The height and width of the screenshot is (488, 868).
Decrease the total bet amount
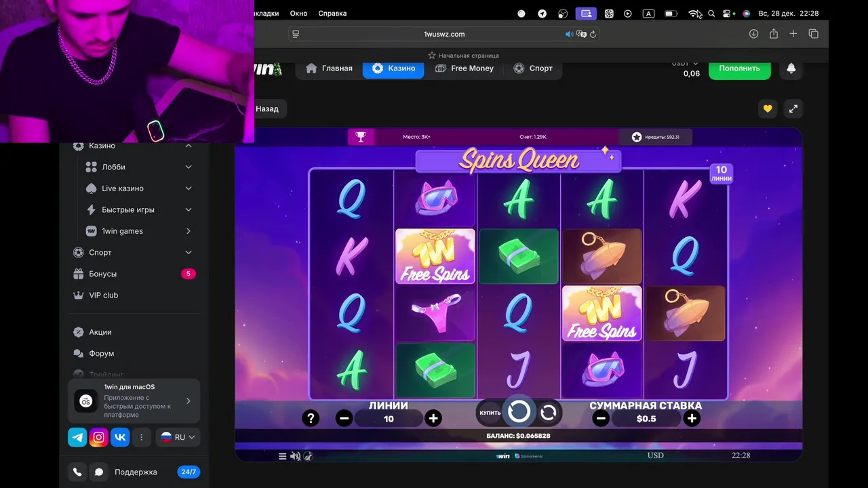601,418
